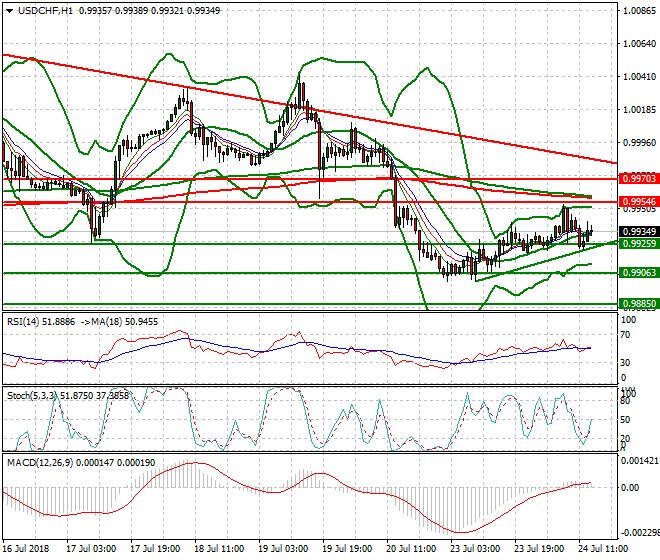Click the 18 Jul 11:00 time label

pyautogui.click(x=219, y=549)
